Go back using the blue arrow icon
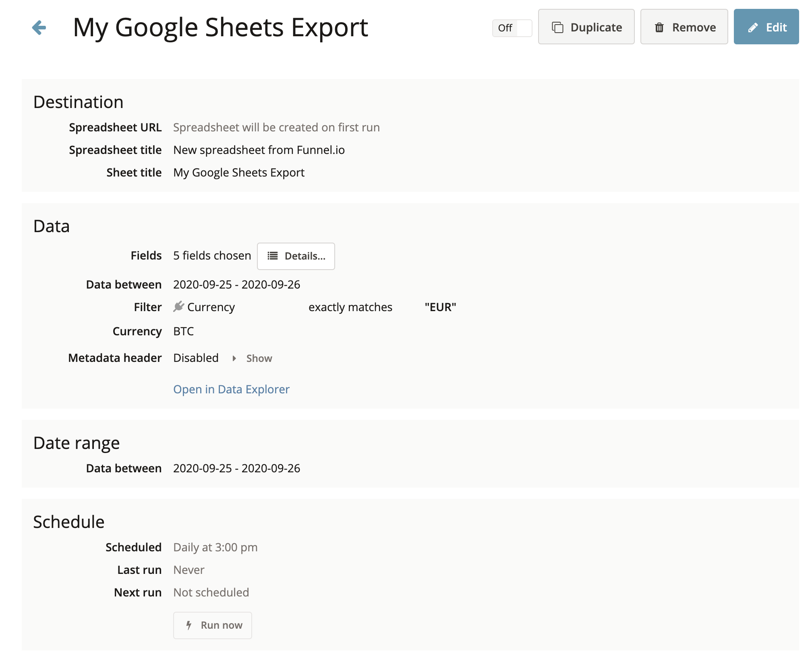812x669 pixels. click(39, 27)
